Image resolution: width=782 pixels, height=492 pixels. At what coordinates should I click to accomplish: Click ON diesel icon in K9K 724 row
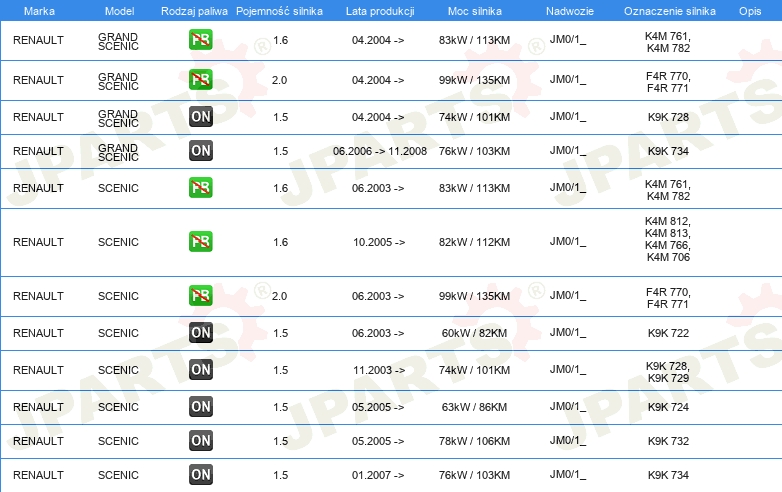click(200, 407)
